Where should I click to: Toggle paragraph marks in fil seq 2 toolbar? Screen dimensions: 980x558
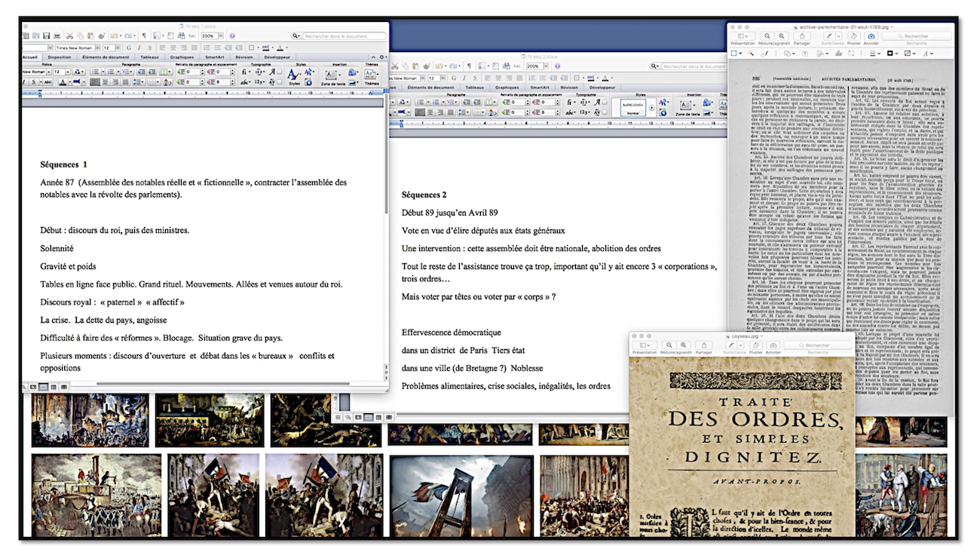pyautogui.click(x=469, y=66)
